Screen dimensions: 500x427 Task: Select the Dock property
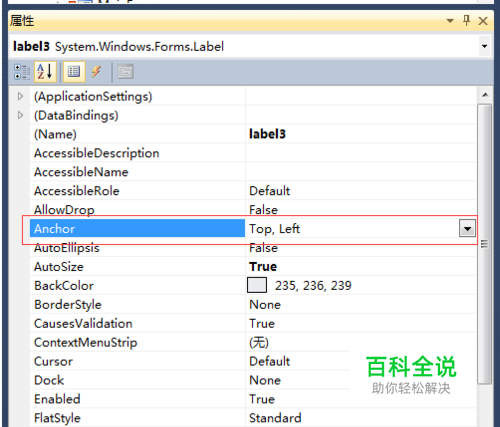coord(49,380)
